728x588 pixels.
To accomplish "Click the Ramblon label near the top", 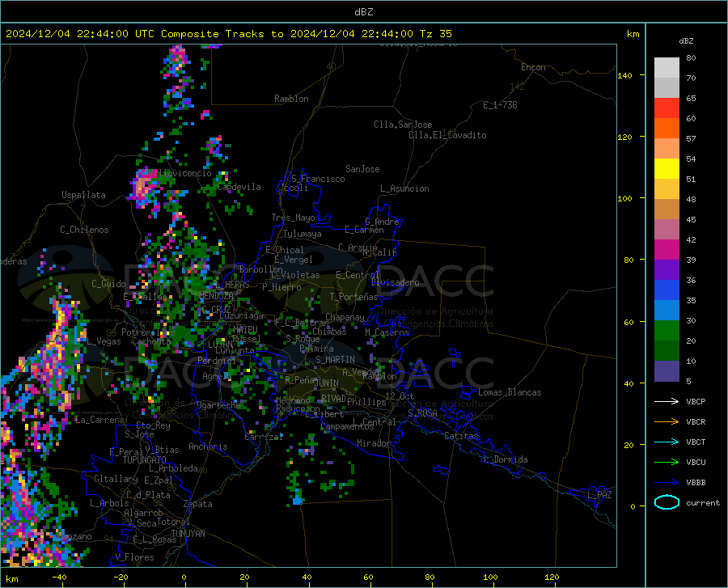I will [291, 99].
